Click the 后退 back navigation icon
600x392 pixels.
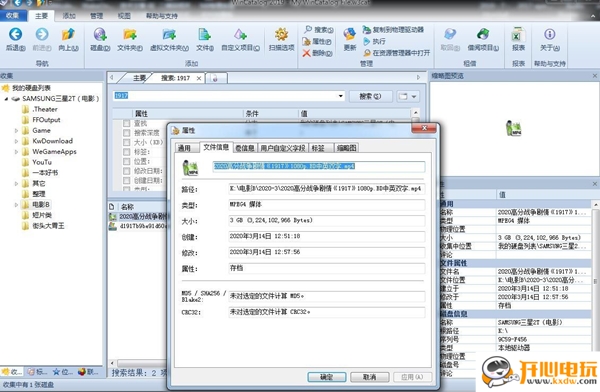click(15, 34)
